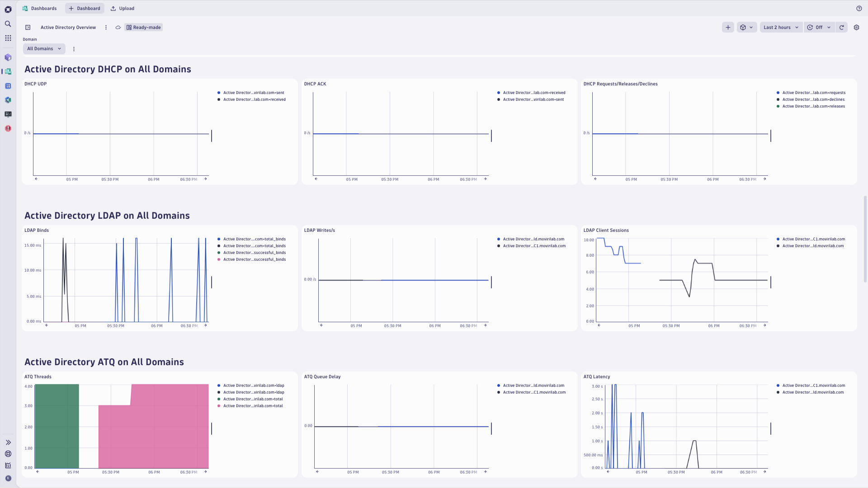Click the cloud sync status icon
Image resolution: width=868 pixels, height=488 pixels.
click(118, 28)
